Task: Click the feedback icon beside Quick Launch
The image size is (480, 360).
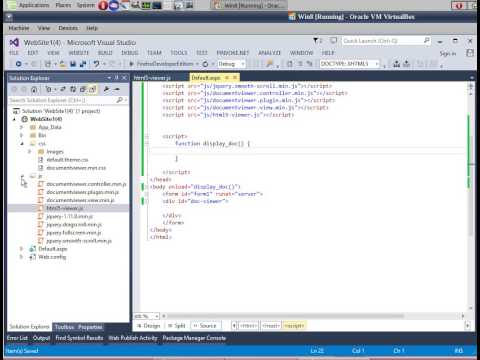Action: click(333, 41)
